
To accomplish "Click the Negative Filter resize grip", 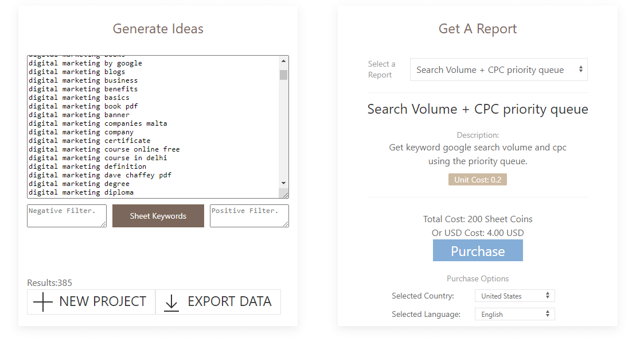I will pos(103,224).
